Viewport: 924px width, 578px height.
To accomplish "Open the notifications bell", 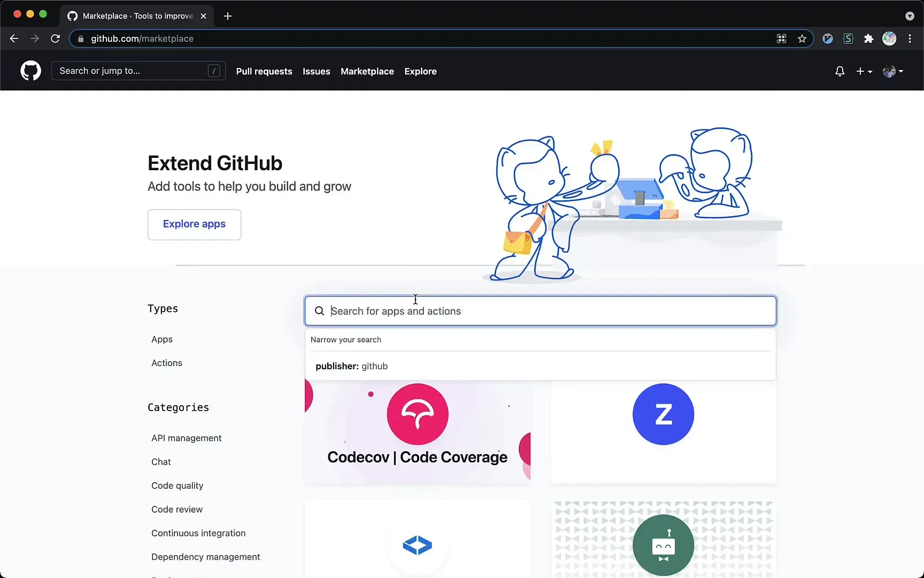I will 840,71.
